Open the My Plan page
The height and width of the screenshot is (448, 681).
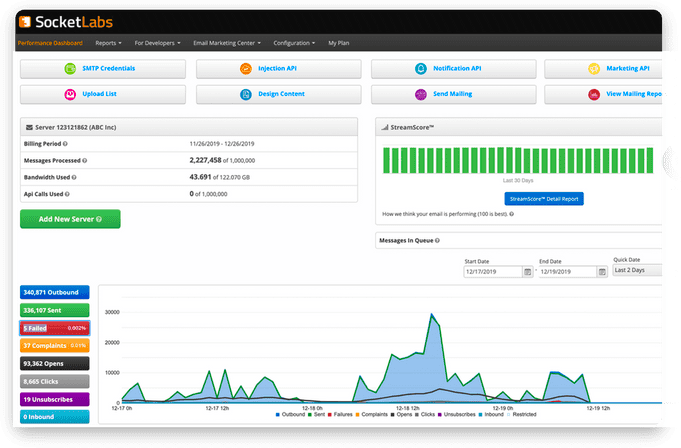[339, 43]
